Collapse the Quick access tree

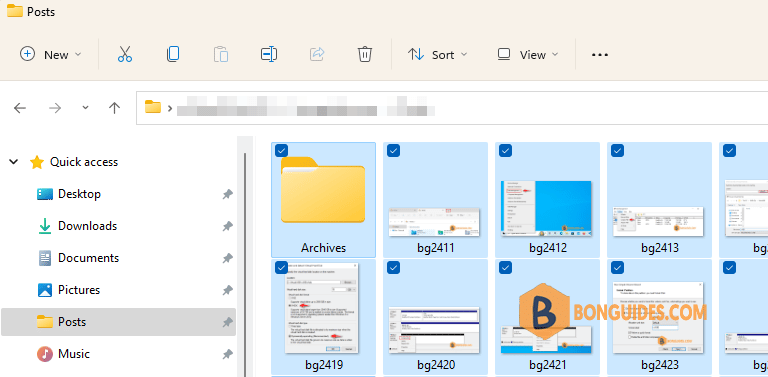pos(14,162)
